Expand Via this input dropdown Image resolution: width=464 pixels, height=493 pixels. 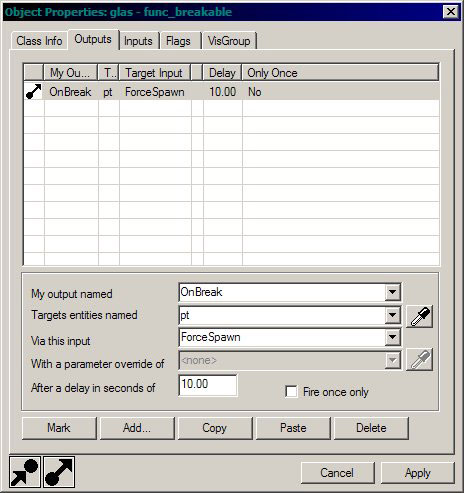[x=393, y=337]
